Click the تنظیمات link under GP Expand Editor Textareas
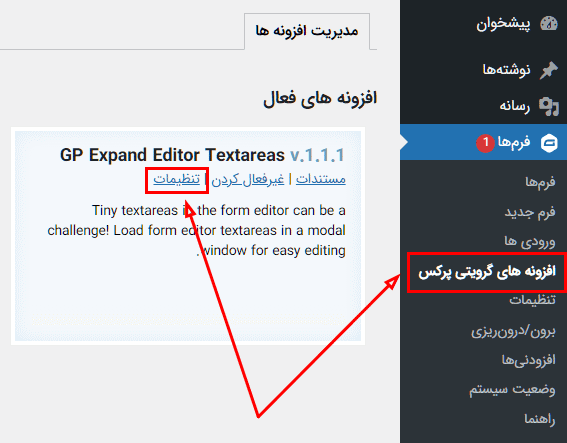Viewport: 567px width, 443px height. click(176, 180)
